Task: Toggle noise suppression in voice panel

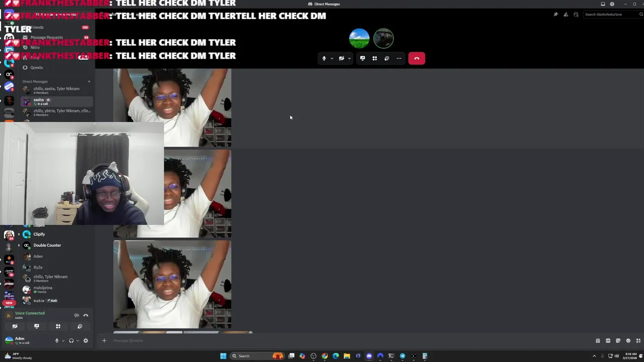Action: (76, 315)
